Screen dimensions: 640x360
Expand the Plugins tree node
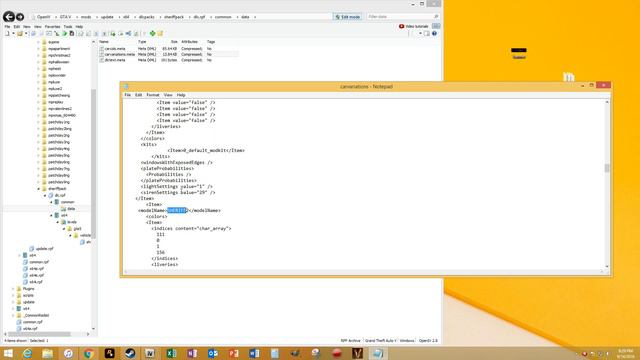click(x=13, y=289)
